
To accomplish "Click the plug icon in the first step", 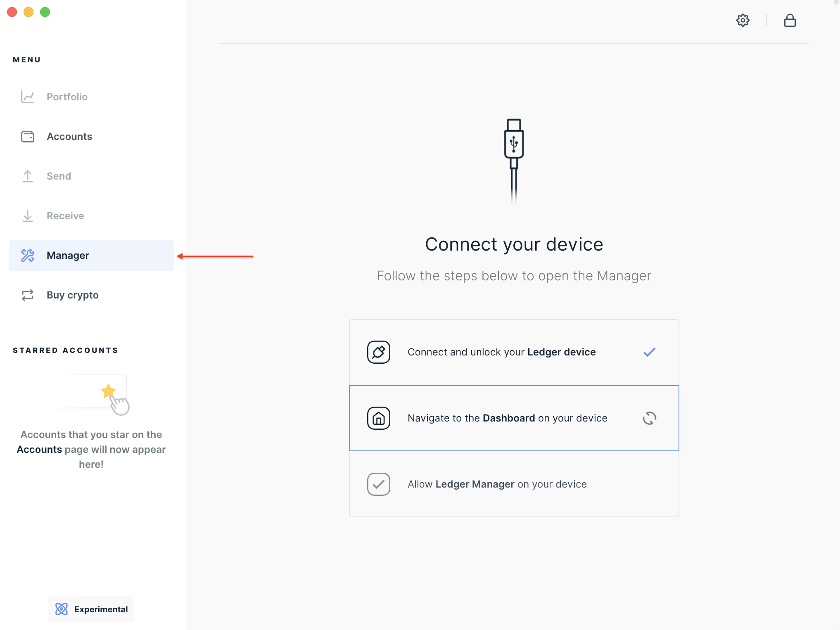I will pos(378,352).
